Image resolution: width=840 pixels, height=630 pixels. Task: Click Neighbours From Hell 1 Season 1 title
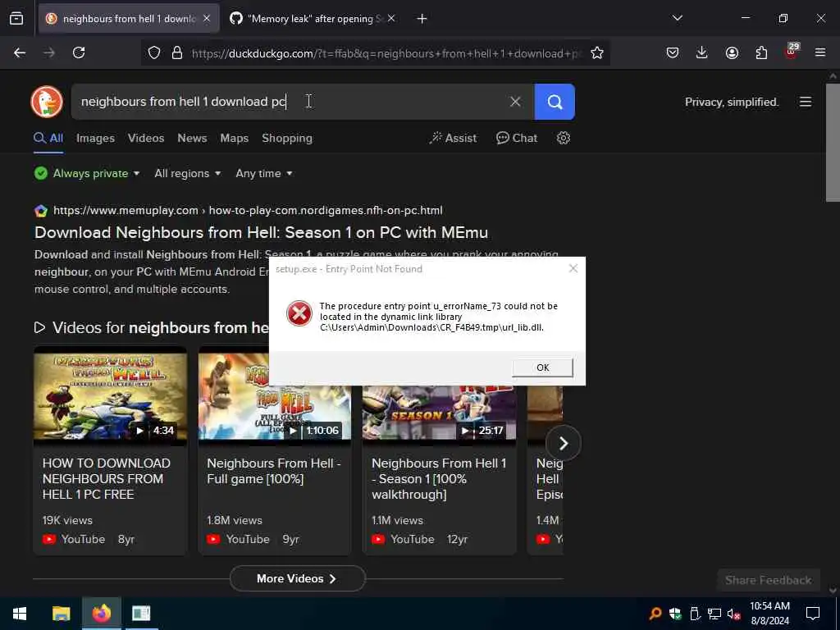click(x=439, y=478)
